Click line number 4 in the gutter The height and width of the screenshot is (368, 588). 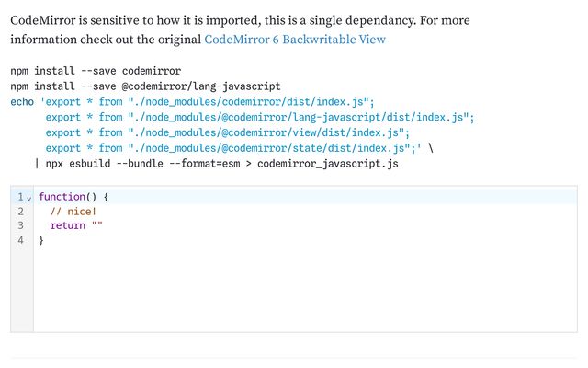tap(20, 240)
